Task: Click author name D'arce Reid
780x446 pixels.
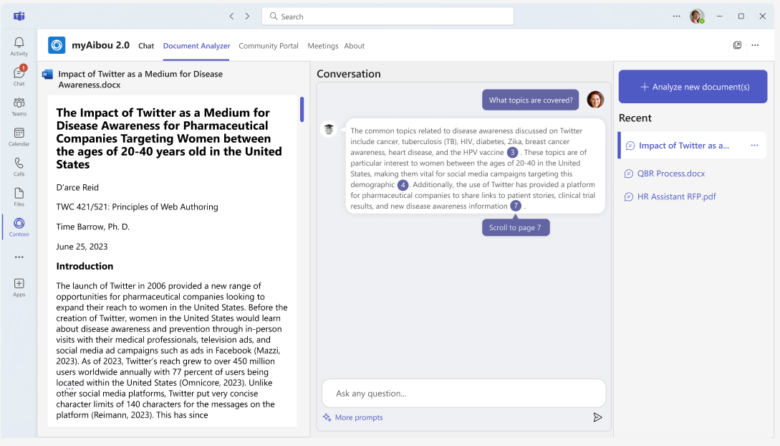Action: pyautogui.click(x=78, y=187)
